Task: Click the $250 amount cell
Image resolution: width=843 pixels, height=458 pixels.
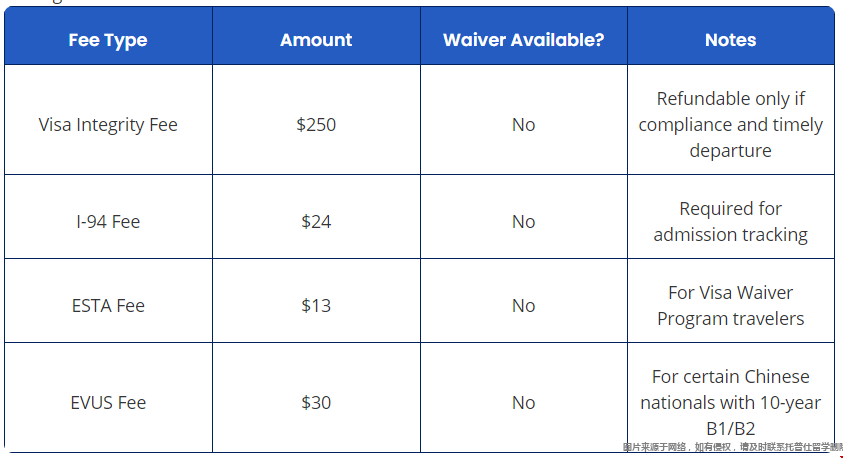Action: coord(316,125)
